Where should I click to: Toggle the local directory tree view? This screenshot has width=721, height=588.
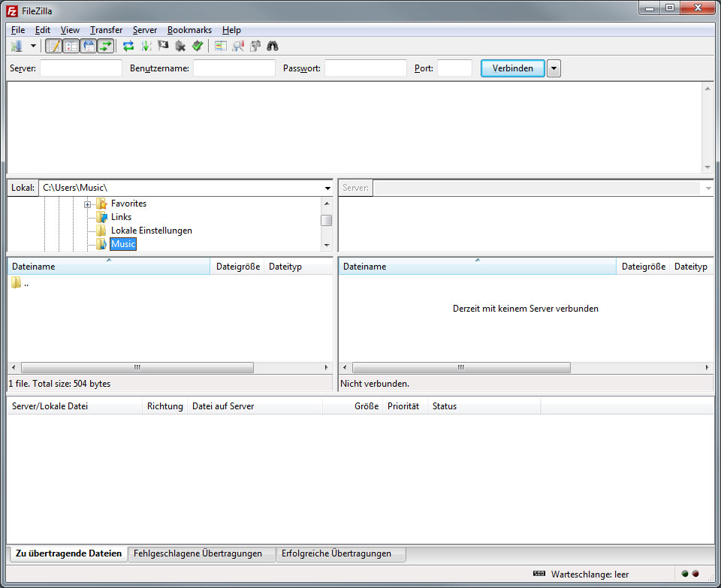pyautogui.click(x=71, y=46)
